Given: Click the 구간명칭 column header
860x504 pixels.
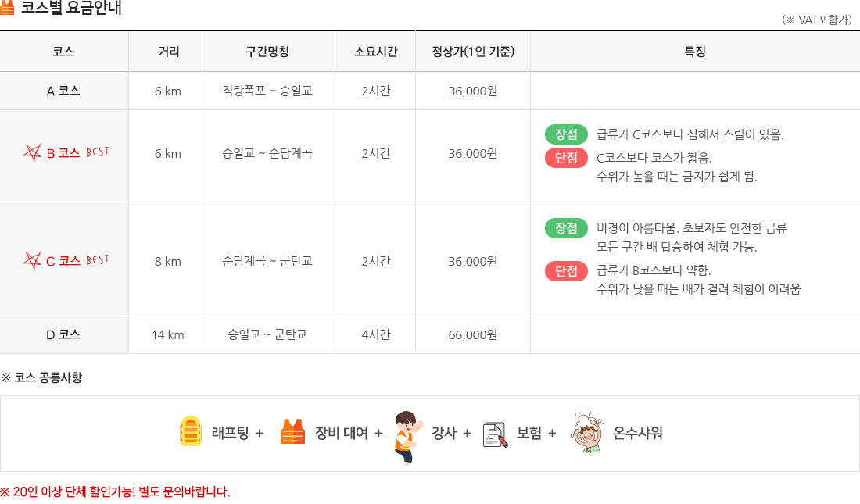Looking at the screenshot, I should [x=267, y=52].
